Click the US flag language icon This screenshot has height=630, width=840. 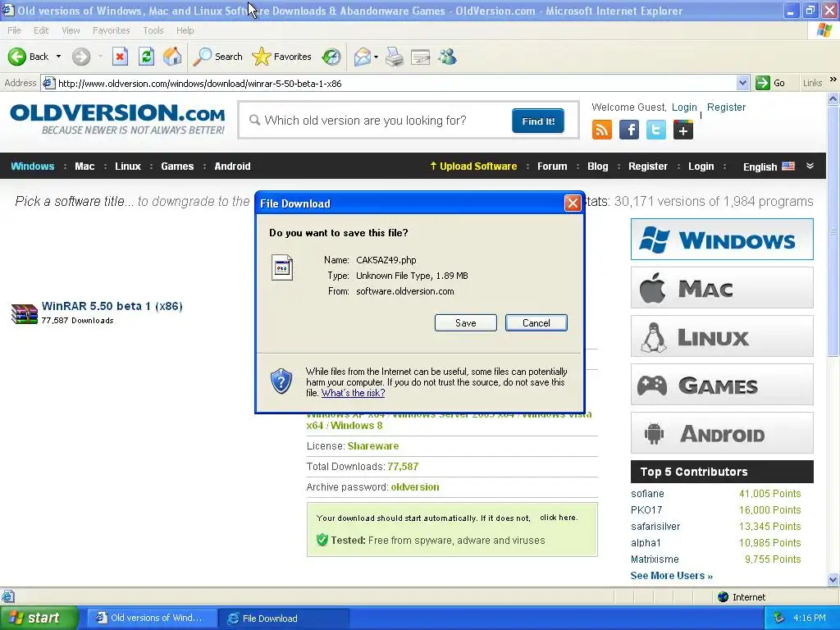788,166
